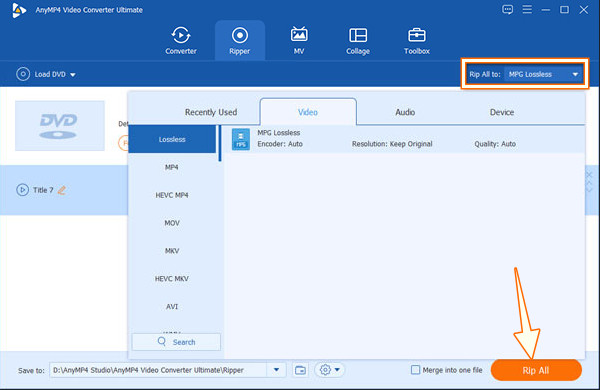600x390 pixels.
Task: Click the Title 7 label
Action: (43, 190)
